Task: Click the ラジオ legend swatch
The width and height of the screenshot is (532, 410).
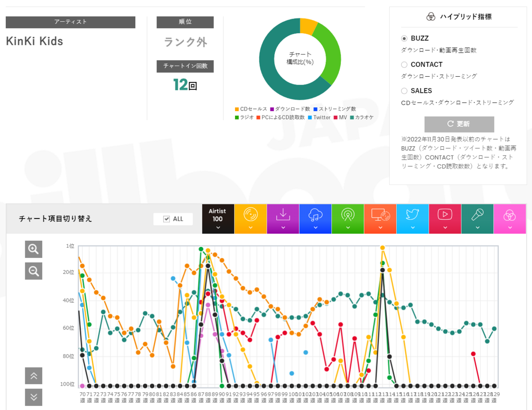Action: (x=237, y=117)
